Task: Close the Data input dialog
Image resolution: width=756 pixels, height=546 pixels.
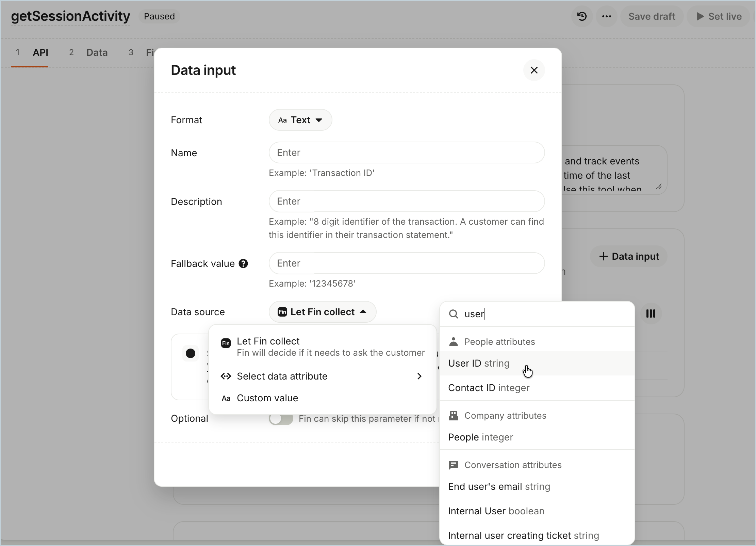Action: click(534, 70)
